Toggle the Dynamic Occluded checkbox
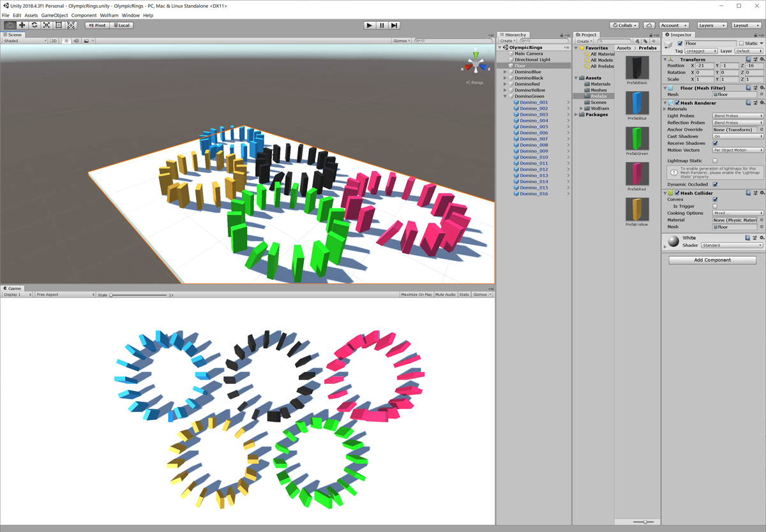 [715, 184]
